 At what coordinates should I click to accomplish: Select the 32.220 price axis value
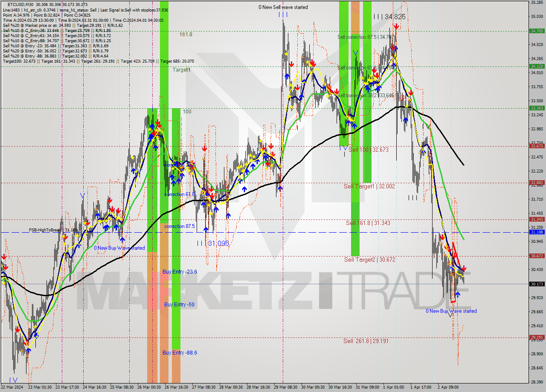click(537, 171)
